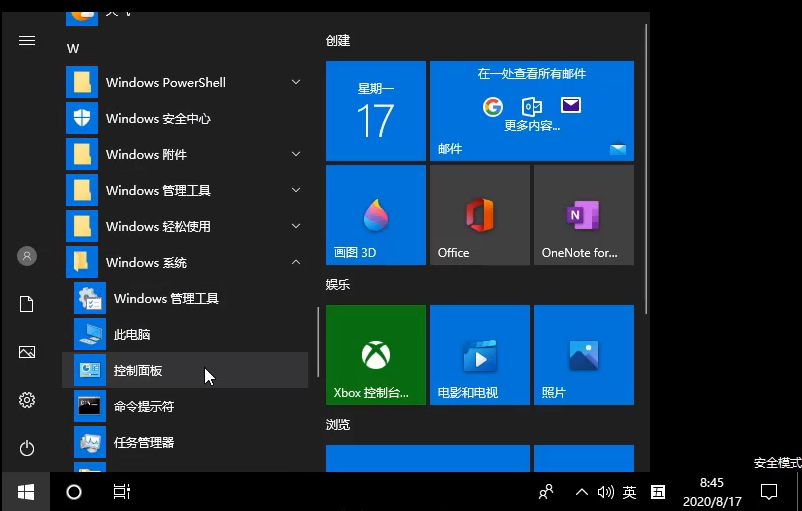Image resolution: width=802 pixels, height=511 pixels.
Task: Open 任务管理器 from the list
Action: [x=144, y=443]
